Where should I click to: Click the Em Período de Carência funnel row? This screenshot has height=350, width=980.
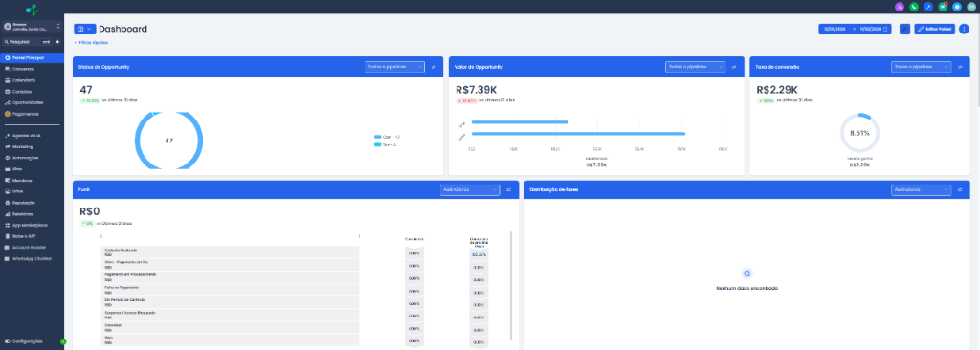pos(231,302)
